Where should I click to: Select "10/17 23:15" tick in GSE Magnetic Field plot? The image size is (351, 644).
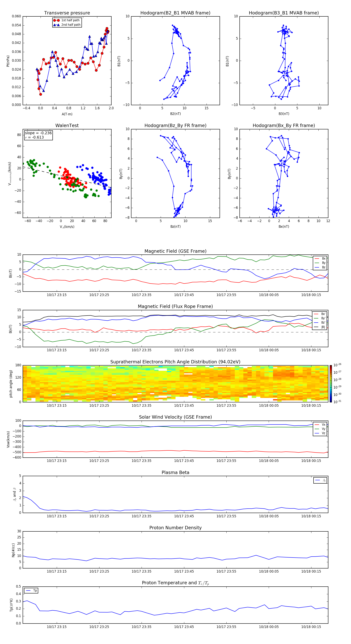pos(57,295)
